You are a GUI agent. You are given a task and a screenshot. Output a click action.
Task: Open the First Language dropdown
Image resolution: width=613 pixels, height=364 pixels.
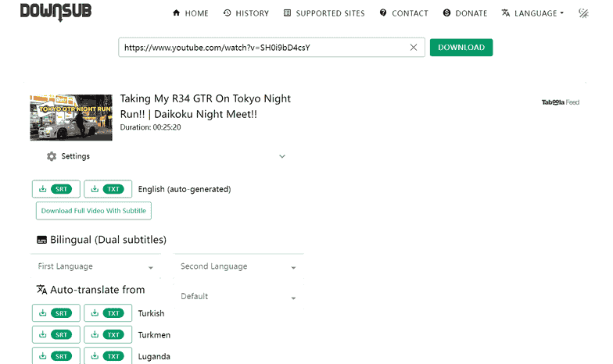coord(95,266)
